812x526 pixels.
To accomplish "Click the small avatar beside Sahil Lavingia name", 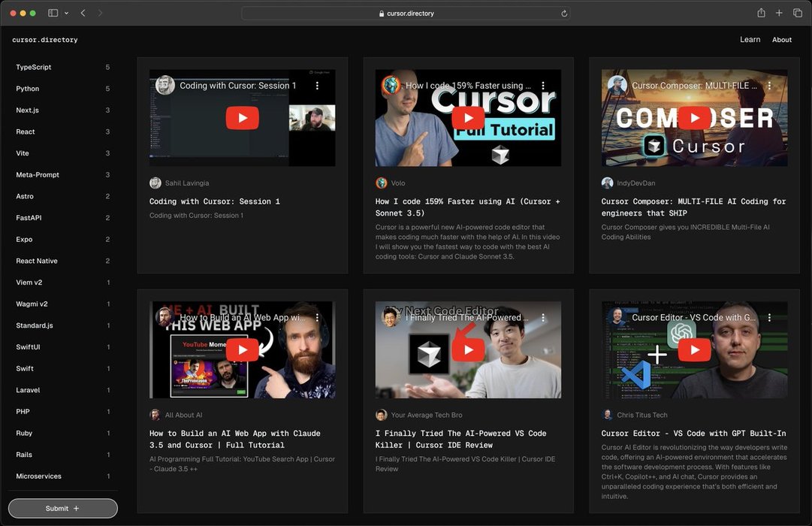I will [155, 183].
